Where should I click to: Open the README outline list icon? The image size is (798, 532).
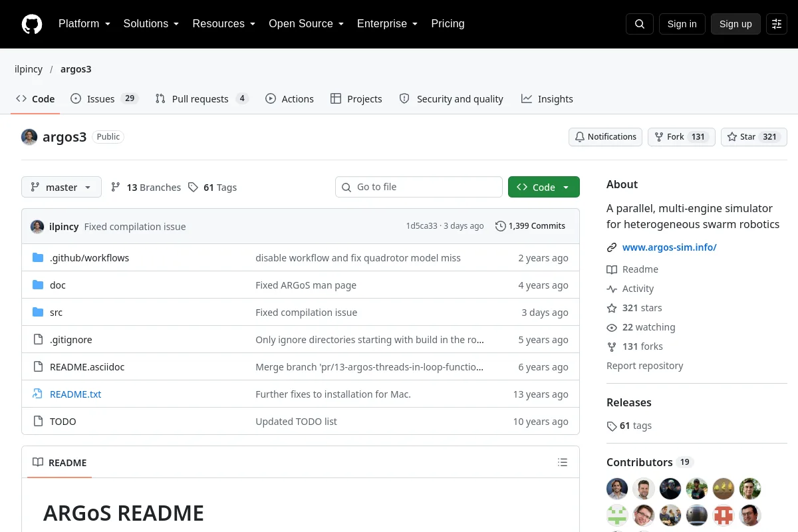pyautogui.click(x=563, y=462)
